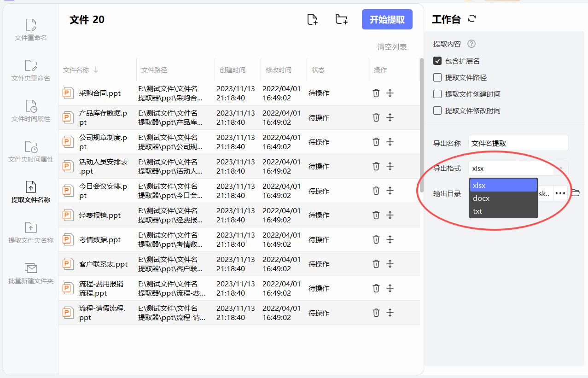The height and width of the screenshot is (378, 588).
Task: Click move icon for 经费报销.ppt row
Action: coord(390,215)
